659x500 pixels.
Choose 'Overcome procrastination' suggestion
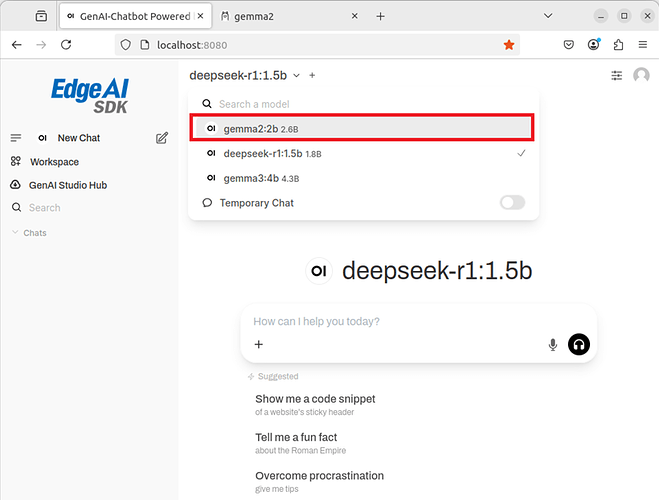click(x=319, y=482)
